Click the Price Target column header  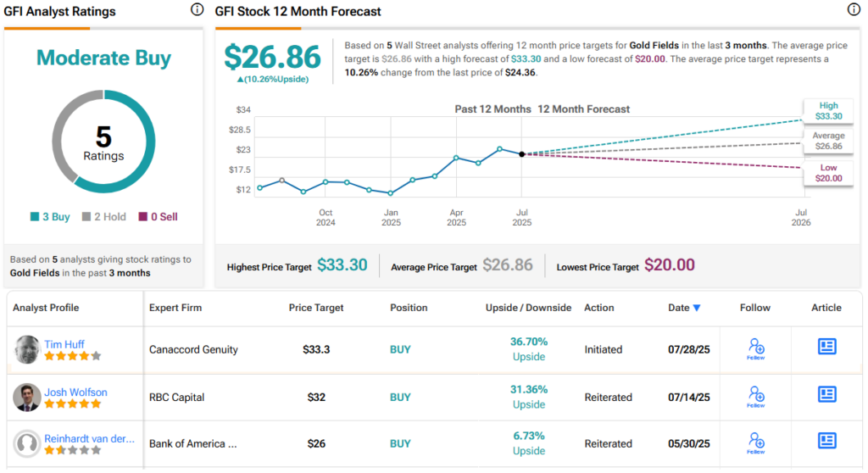click(x=316, y=308)
